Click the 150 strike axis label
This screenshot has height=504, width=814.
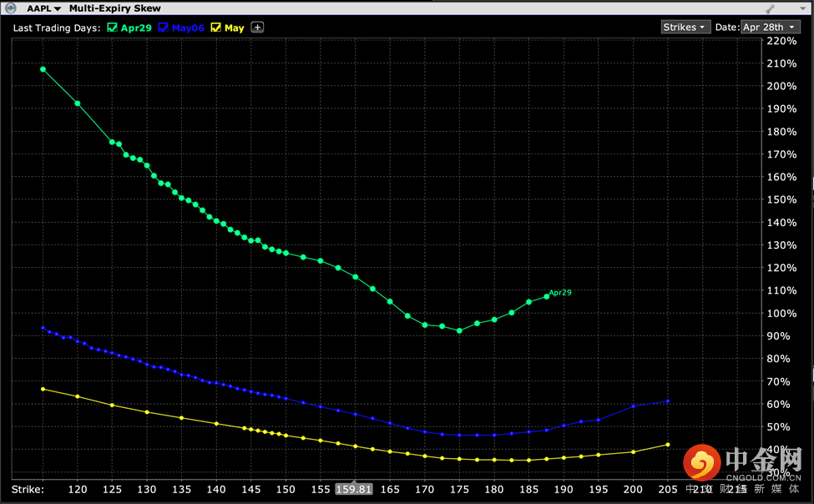286,490
